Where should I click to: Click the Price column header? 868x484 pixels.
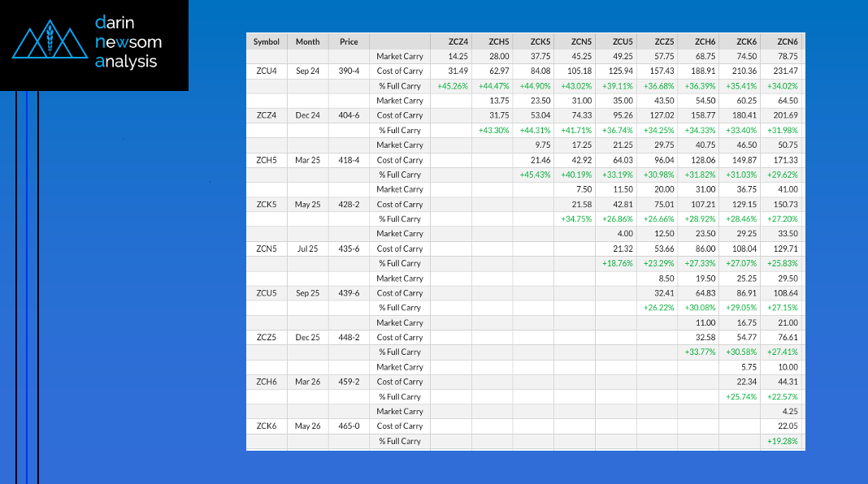[349, 41]
